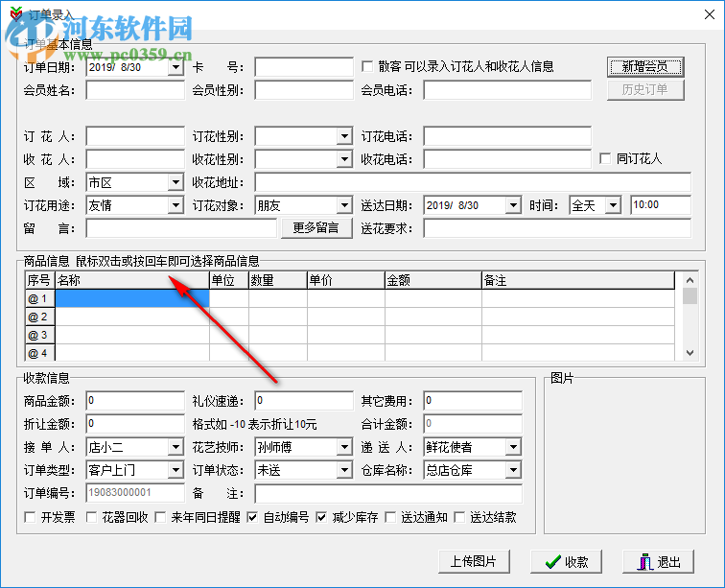Select row header @ 3 in product table

coord(40,335)
